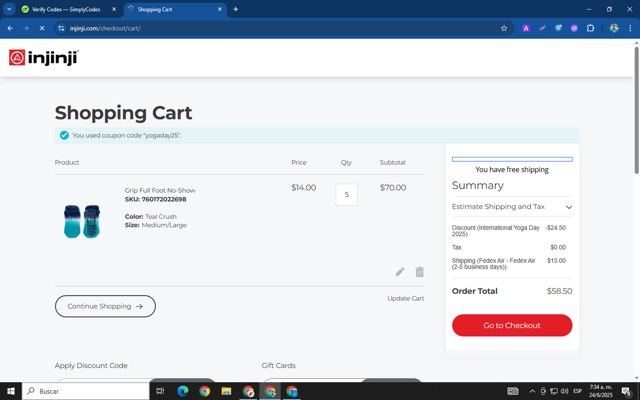Edit the Grip Full Foot No-Show item
The width and height of the screenshot is (640, 400).
(x=400, y=272)
